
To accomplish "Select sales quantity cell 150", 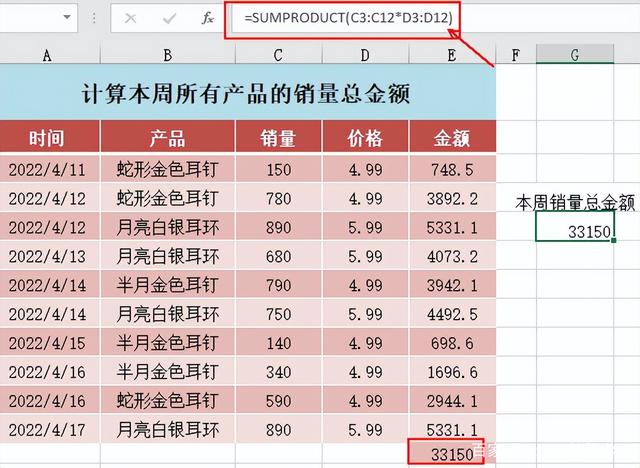I will pos(279,169).
